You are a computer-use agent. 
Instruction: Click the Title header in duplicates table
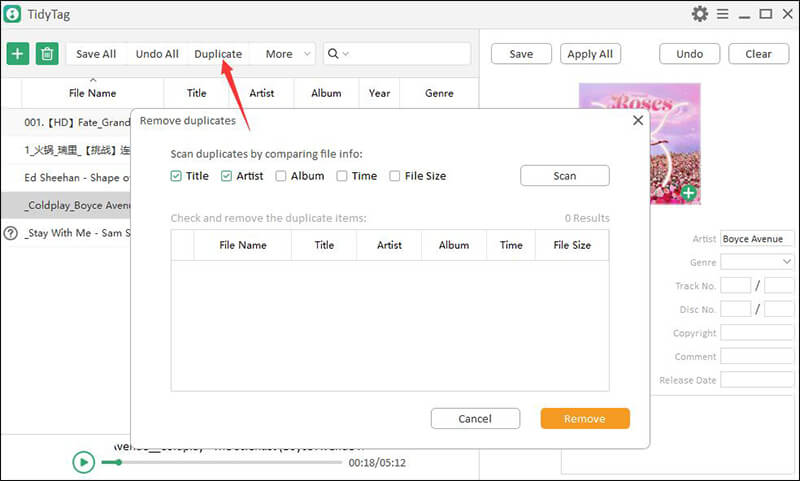[324, 245]
